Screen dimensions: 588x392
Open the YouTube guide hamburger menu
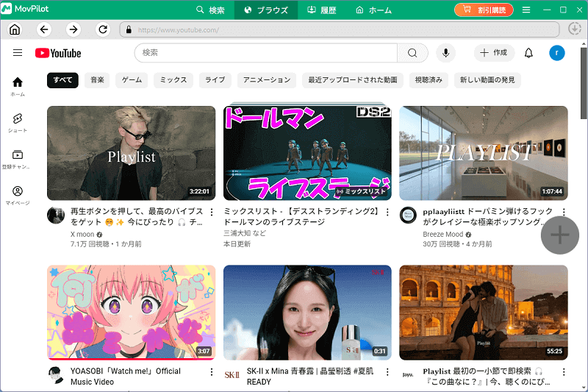18,53
